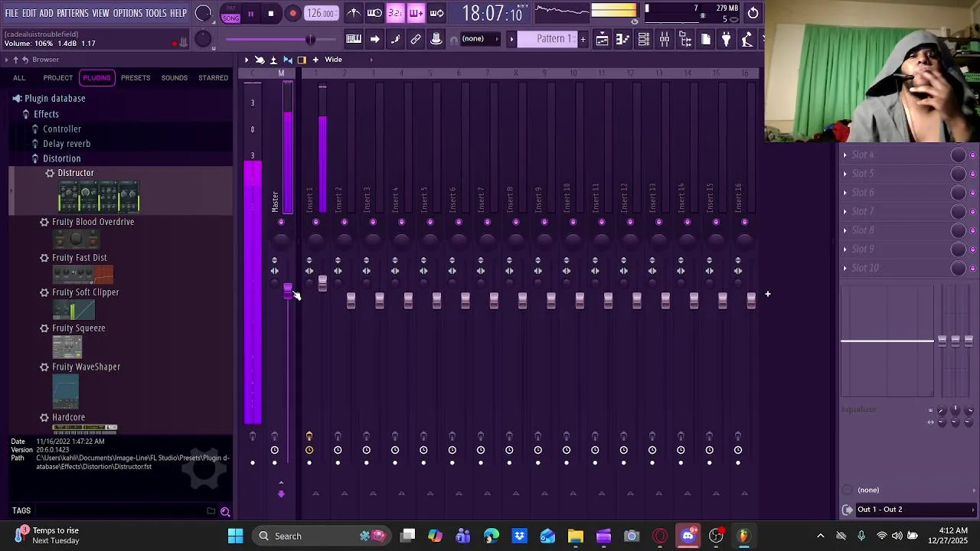This screenshot has width=980, height=551.
Task: Open the Playlist view icon
Action: pos(603,39)
